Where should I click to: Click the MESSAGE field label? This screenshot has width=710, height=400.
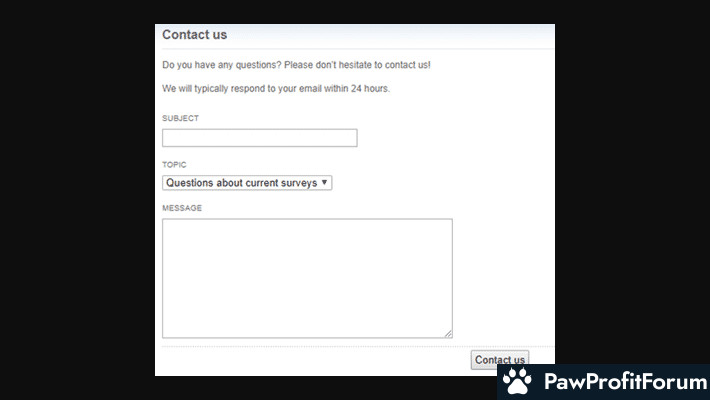(182, 208)
